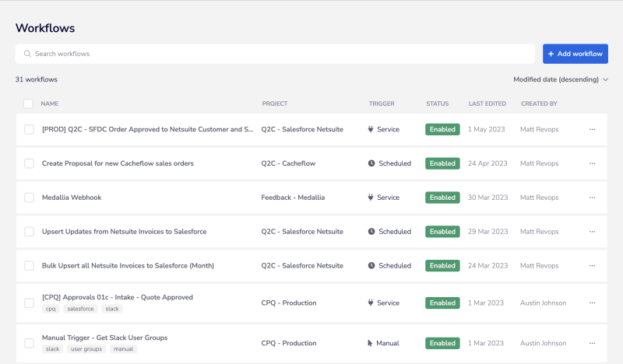Click the manual tag
Screen dimensions: 623x364
click(123, 349)
